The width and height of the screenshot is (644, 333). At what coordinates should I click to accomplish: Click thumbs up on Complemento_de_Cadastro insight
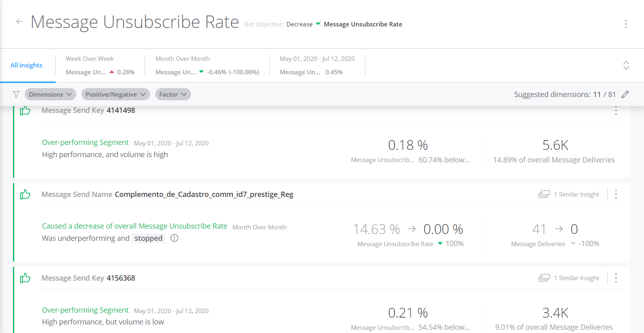click(25, 195)
